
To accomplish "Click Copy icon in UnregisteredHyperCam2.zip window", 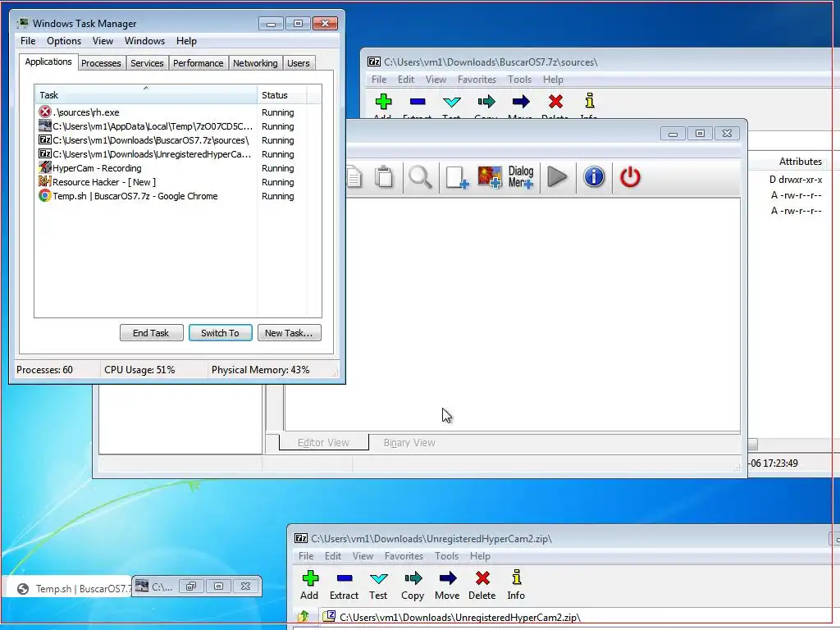I will click(413, 578).
